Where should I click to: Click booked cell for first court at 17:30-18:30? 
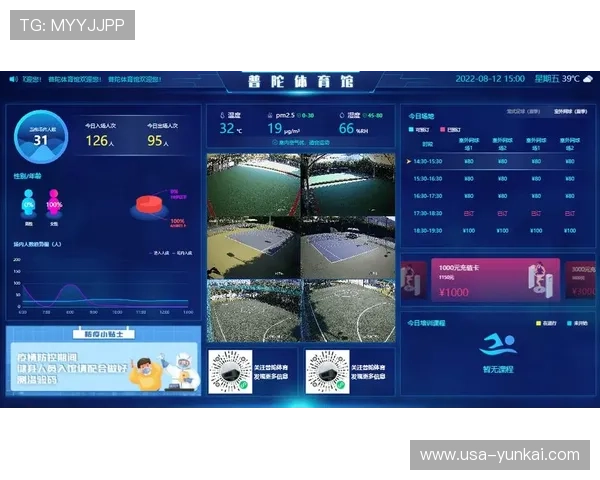coord(469,213)
